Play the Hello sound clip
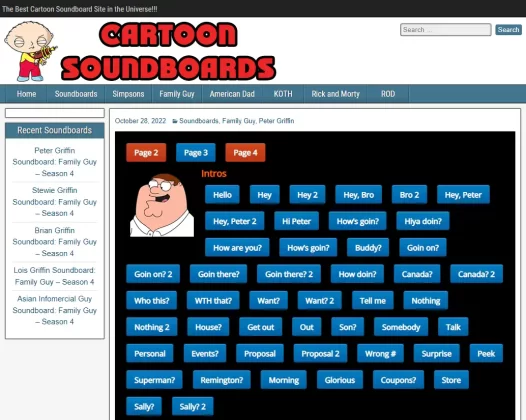The image size is (526, 420). click(222, 195)
